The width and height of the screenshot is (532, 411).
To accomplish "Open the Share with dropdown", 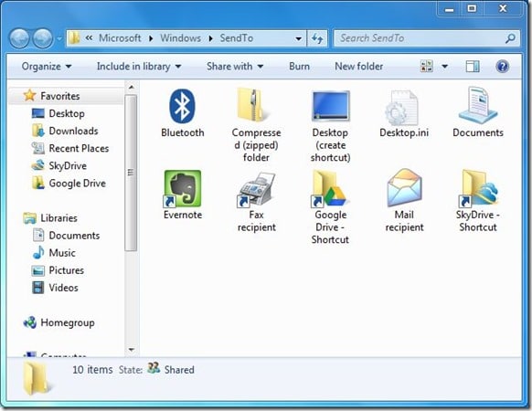I will coord(235,67).
